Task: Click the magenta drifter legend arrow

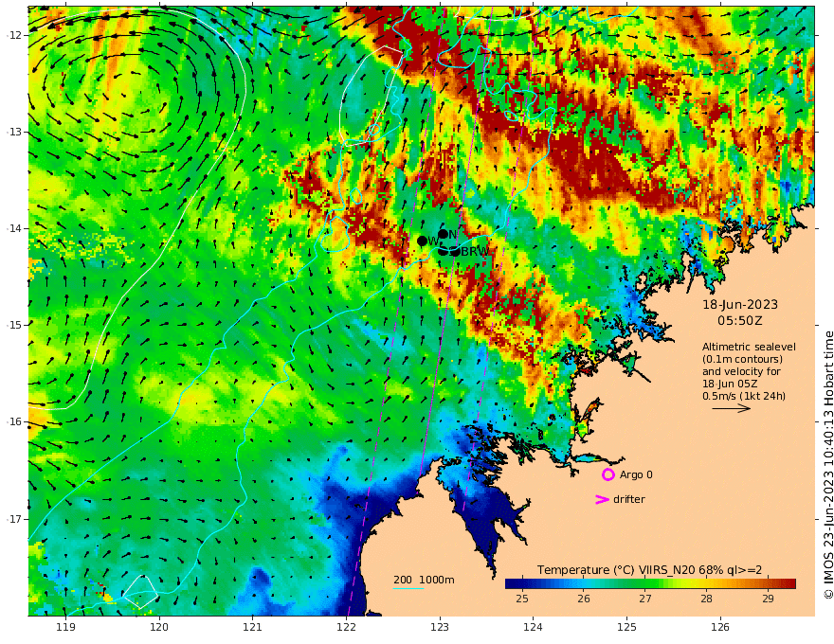Action: (602, 499)
